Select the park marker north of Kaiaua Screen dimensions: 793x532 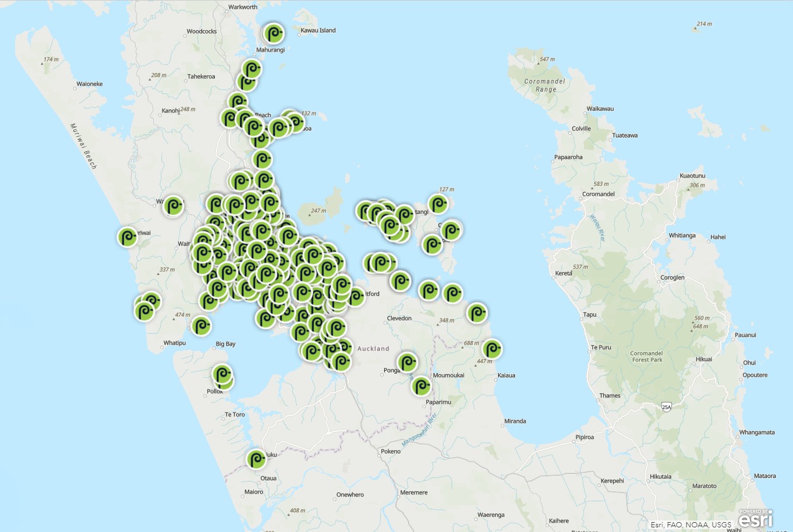[492, 349]
